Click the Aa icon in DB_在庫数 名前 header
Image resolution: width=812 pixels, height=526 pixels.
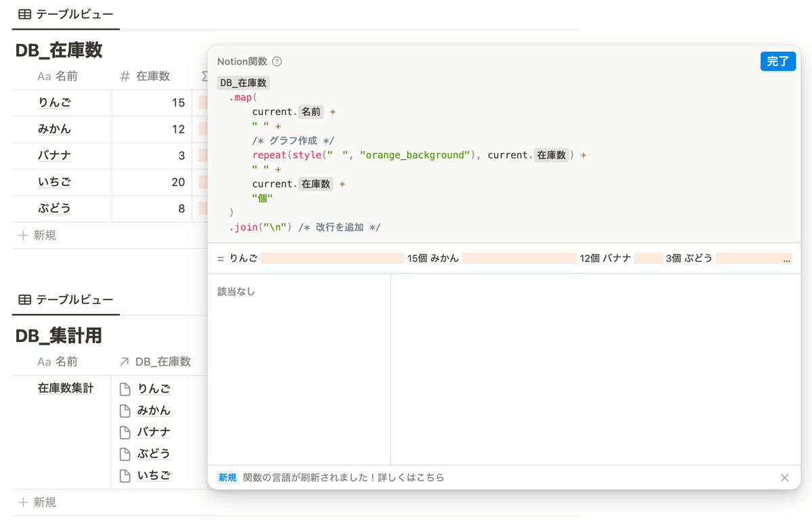(44, 76)
